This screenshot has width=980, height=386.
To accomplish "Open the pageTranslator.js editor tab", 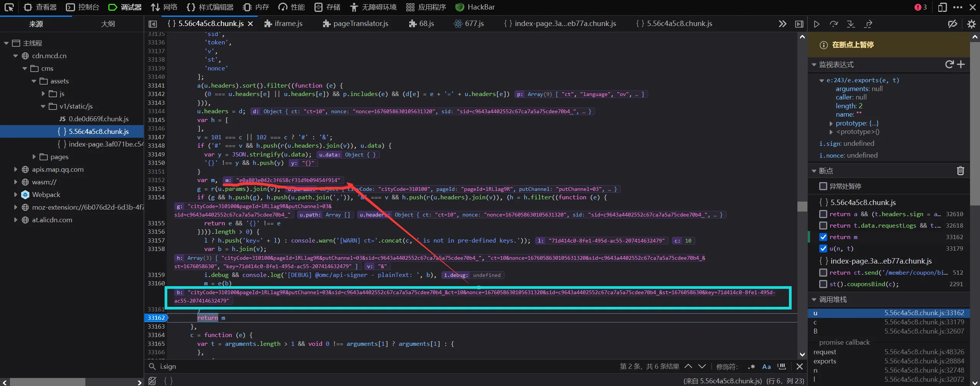I will point(356,24).
